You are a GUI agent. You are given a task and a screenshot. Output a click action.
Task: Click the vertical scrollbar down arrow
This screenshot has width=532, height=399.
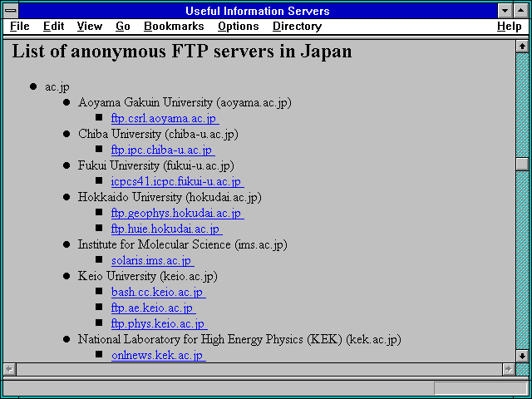[522, 356]
